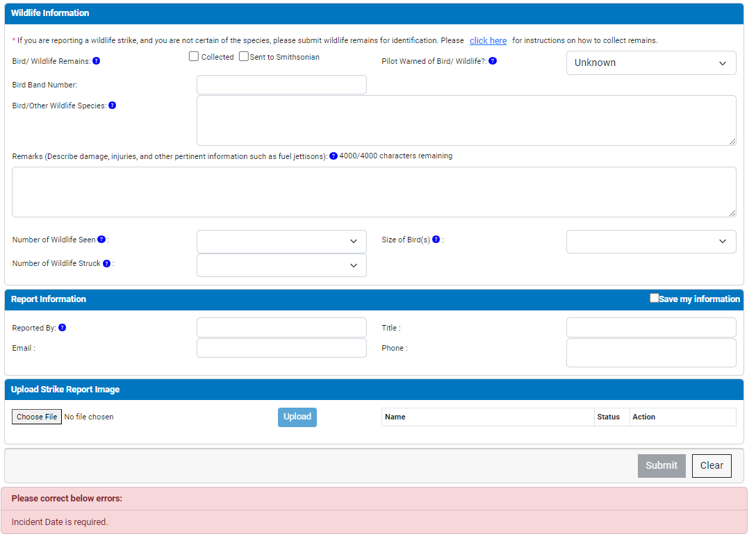Viewport: 756px width, 541px height.
Task: Enable the Save my information checkbox
Action: (x=655, y=298)
